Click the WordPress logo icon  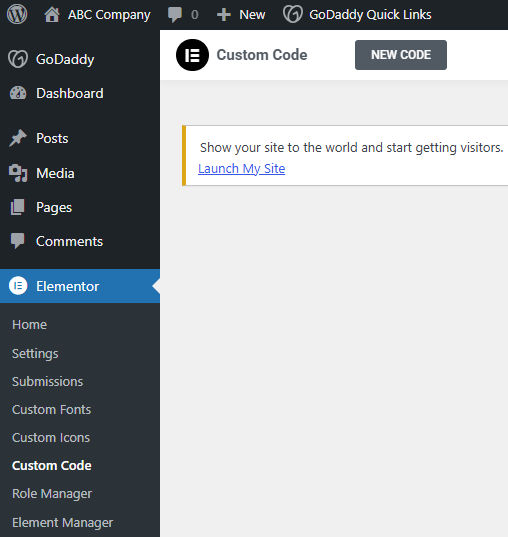click(17, 14)
